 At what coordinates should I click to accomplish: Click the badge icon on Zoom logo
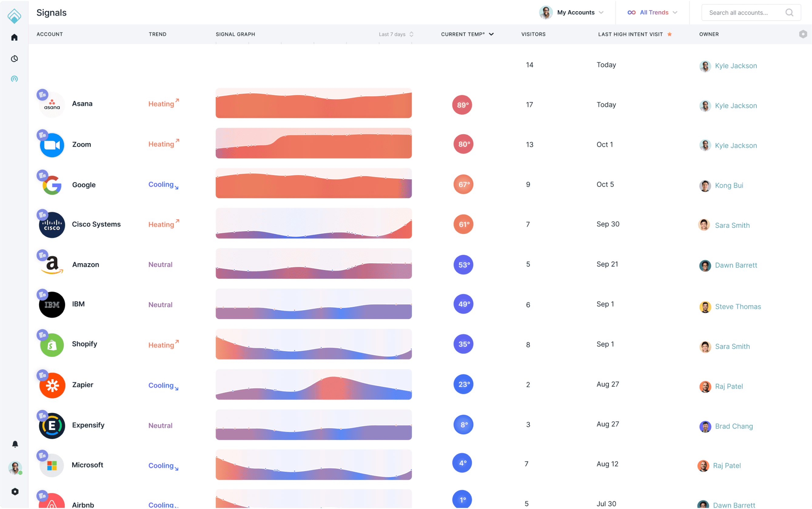tap(42, 135)
